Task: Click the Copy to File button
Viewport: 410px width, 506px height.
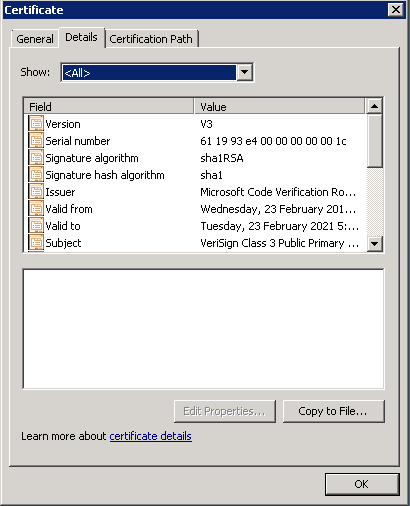Action: pos(334,411)
